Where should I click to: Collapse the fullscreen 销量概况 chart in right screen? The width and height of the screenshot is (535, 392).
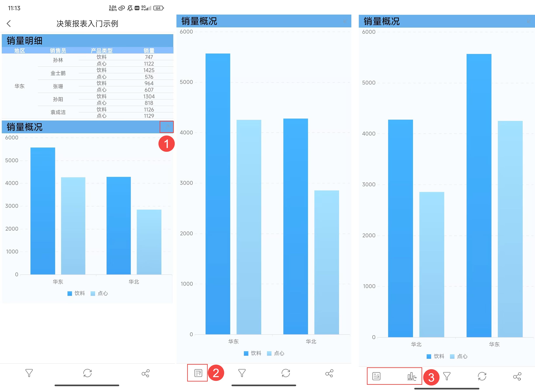[x=529, y=22]
